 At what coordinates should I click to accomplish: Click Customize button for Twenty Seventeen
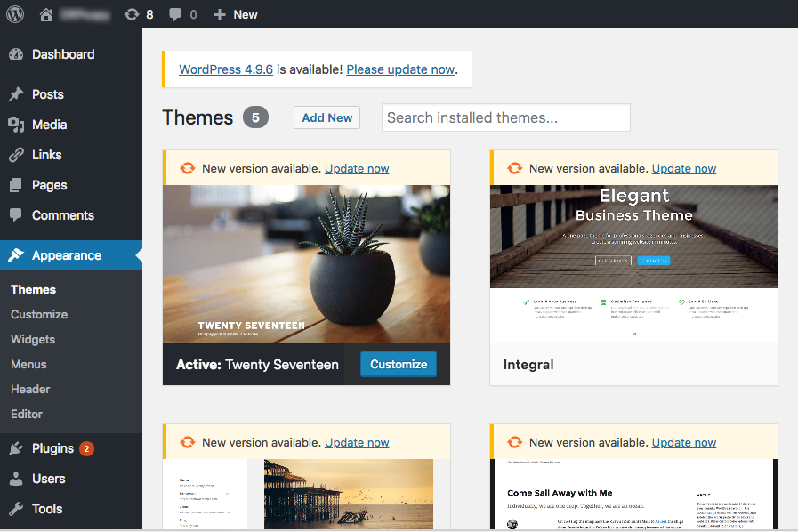(x=399, y=364)
